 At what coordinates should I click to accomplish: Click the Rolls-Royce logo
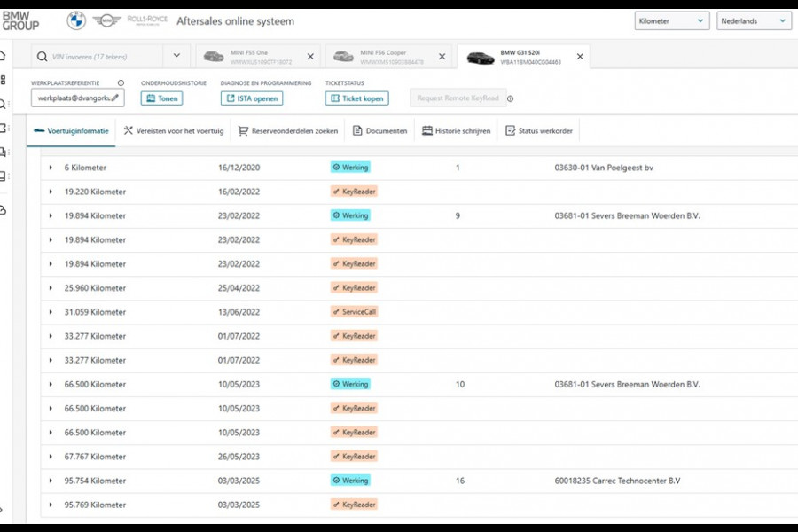[x=147, y=20]
